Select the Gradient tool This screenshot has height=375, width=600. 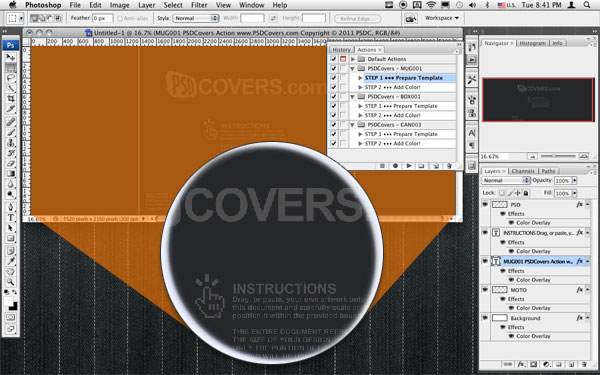tap(11, 174)
